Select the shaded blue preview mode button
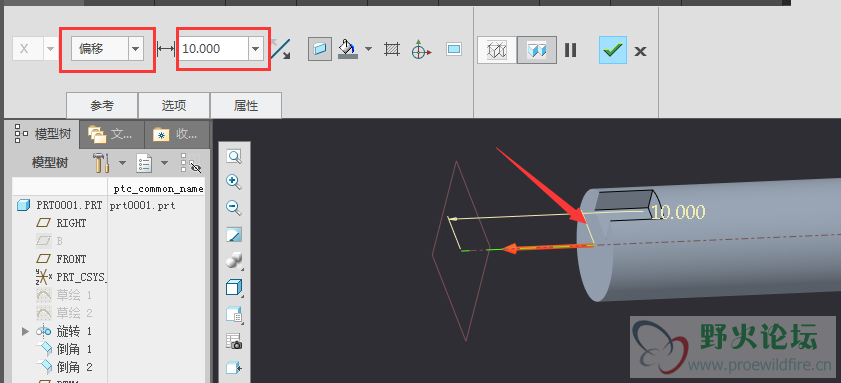Image resolution: width=841 pixels, height=383 pixels. (x=536, y=50)
